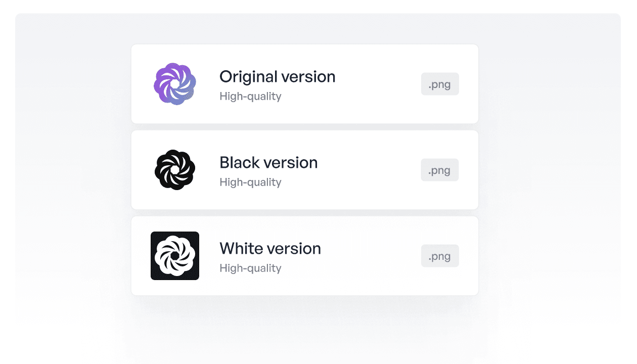Click the "White version" title

(x=270, y=249)
